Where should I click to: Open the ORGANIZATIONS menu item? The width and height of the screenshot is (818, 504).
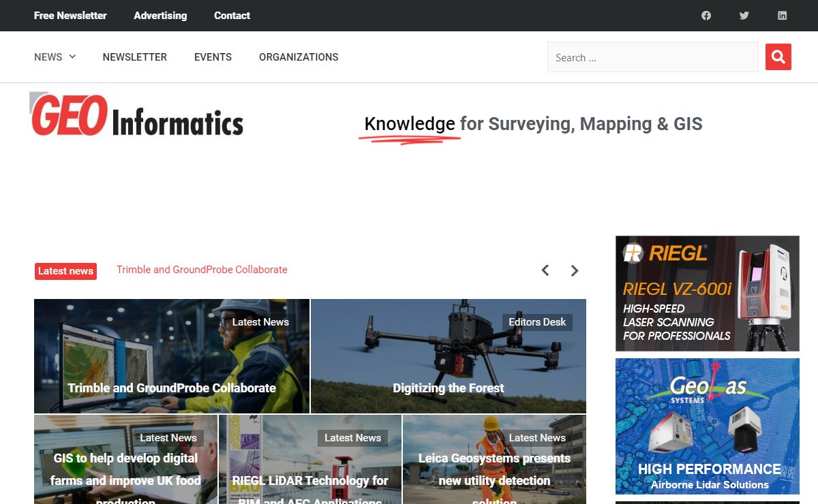(299, 57)
